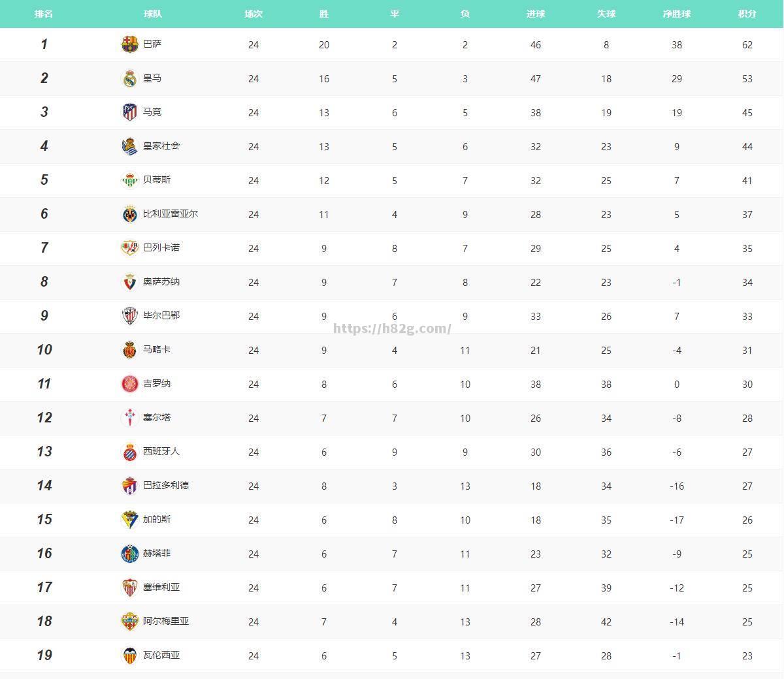Click the Girona red crest icon
Image resolution: width=784 pixels, height=679 pixels.
pos(130,384)
